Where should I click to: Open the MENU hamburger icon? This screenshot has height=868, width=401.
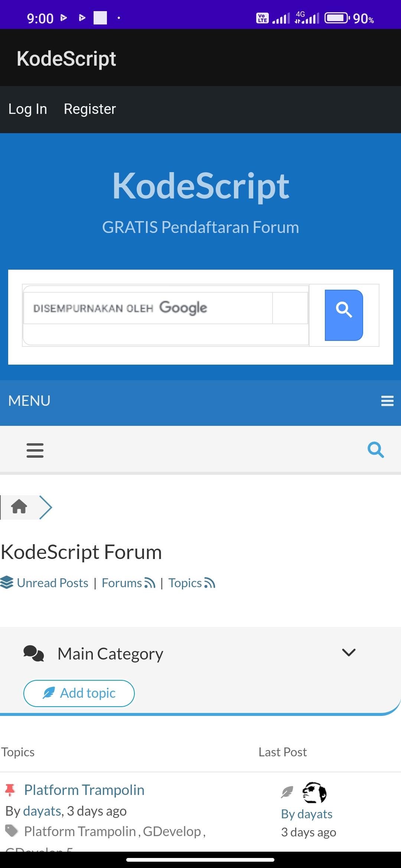(387, 401)
